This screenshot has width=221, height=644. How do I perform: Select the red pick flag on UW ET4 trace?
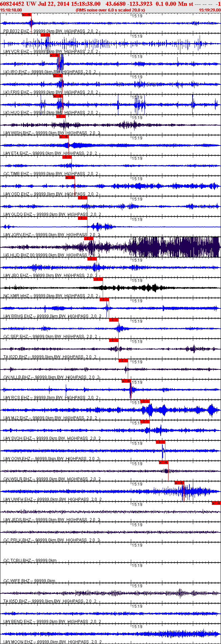pos(64,137)
